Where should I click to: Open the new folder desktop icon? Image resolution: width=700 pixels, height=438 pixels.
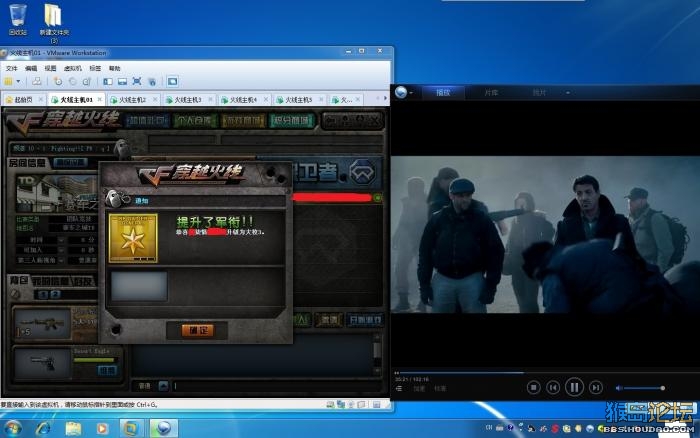54,22
